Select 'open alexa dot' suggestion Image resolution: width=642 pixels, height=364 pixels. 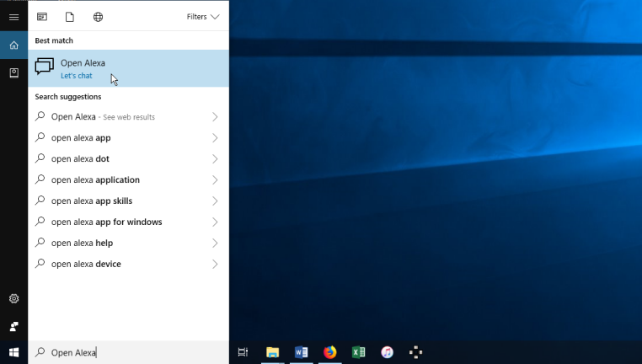[129, 159]
